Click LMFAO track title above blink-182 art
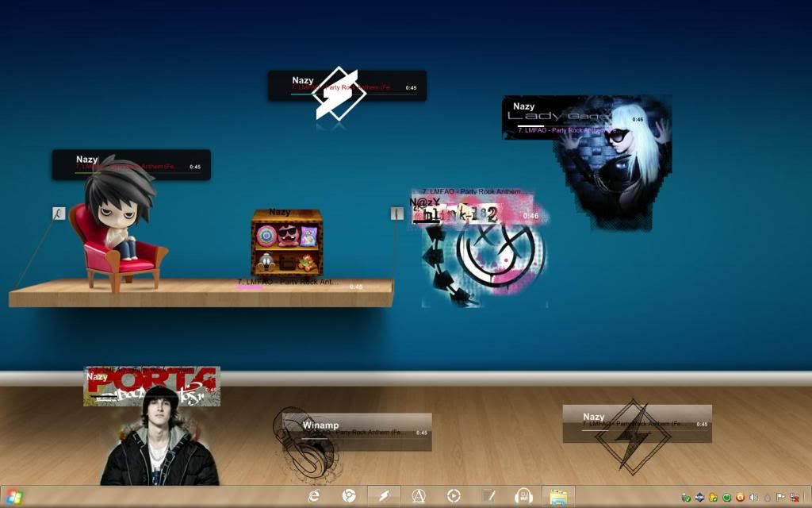This screenshot has height=508, width=812. (x=473, y=192)
